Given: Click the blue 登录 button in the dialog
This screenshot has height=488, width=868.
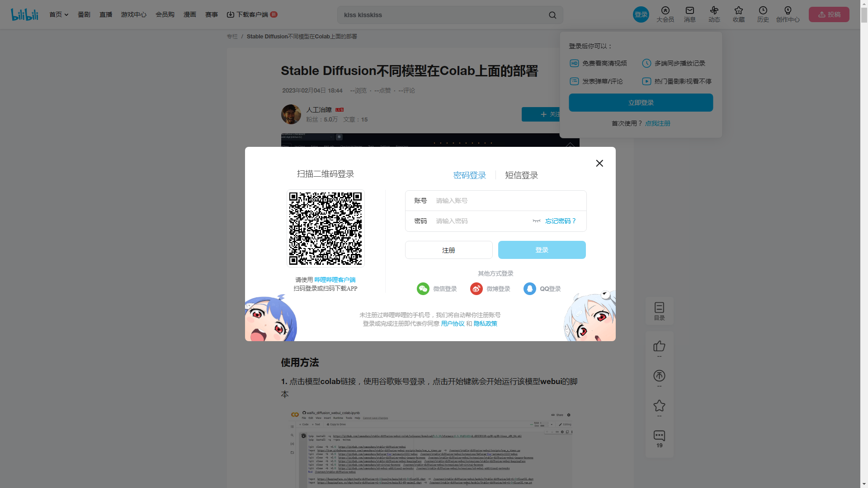Looking at the screenshot, I should click(542, 250).
